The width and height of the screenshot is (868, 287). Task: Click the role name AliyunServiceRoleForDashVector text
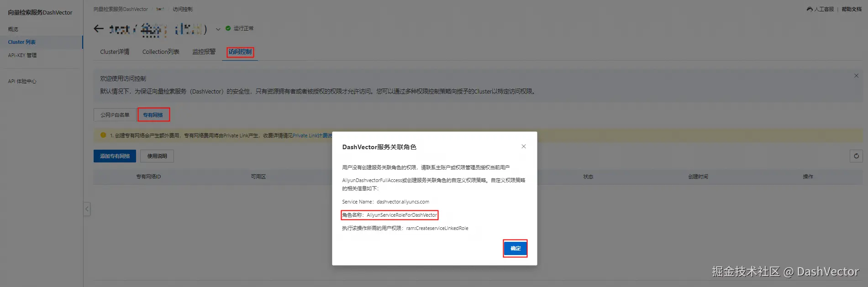click(x=402, y=215)
